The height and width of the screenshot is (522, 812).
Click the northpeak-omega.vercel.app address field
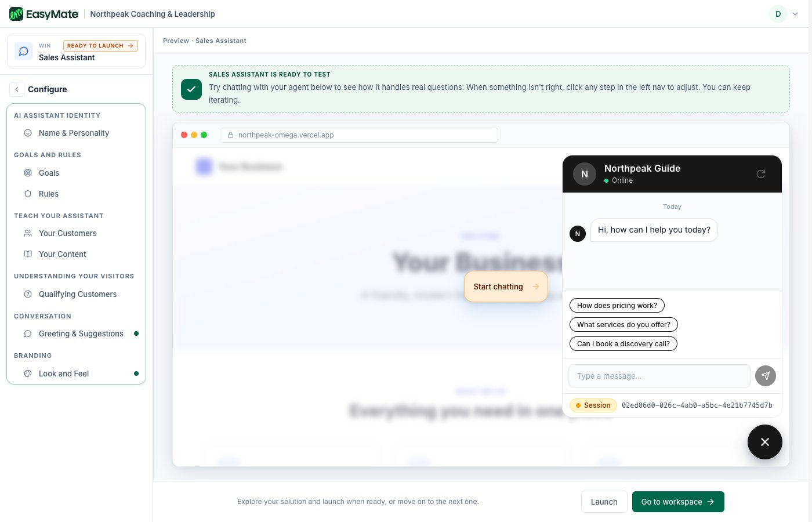tap(359, 135)
